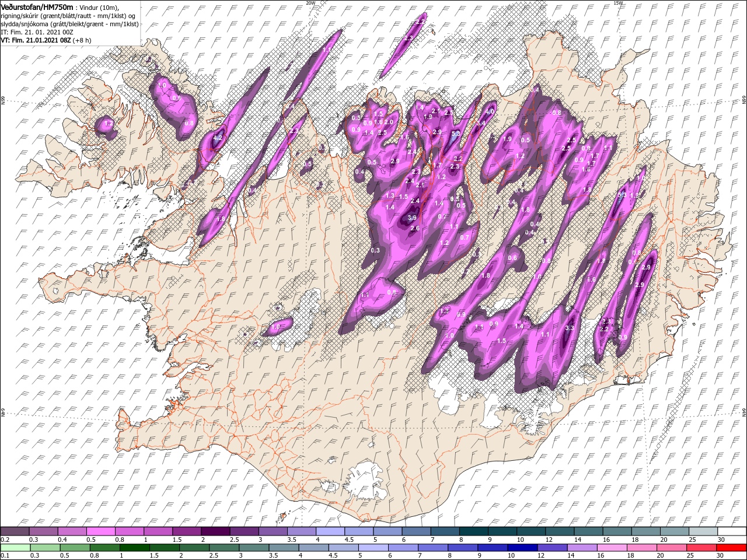Viewport: 747px width, 560px height.
Task: Click the 3.3 precipitation value on the map
Action: point(570,328)
